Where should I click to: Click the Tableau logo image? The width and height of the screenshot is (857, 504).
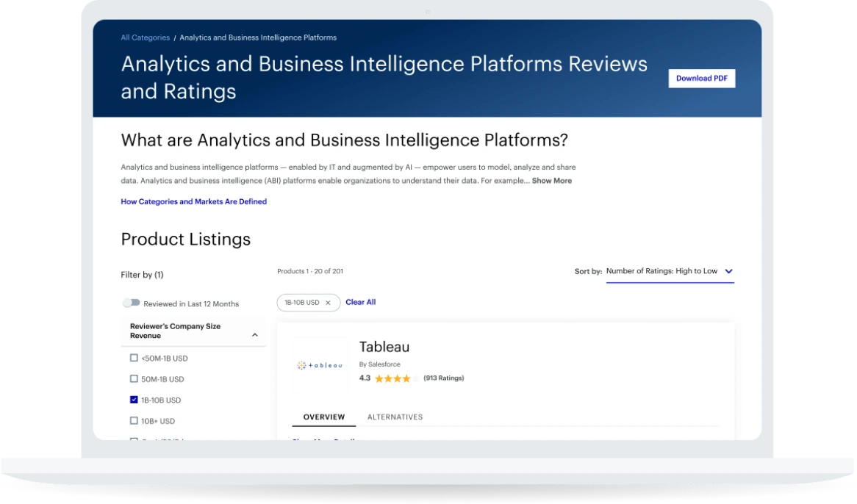coord(320,365)
